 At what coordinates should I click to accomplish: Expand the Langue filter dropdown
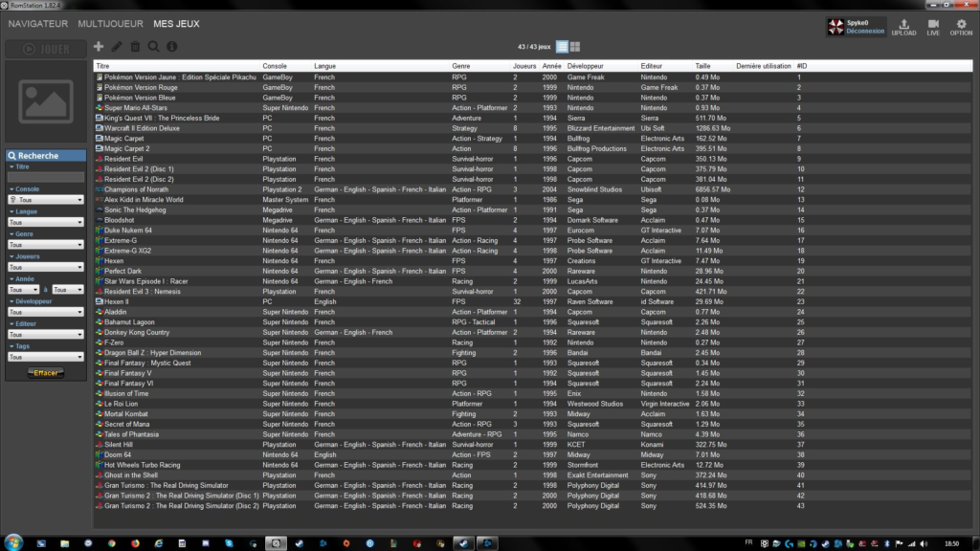(46, 222)
